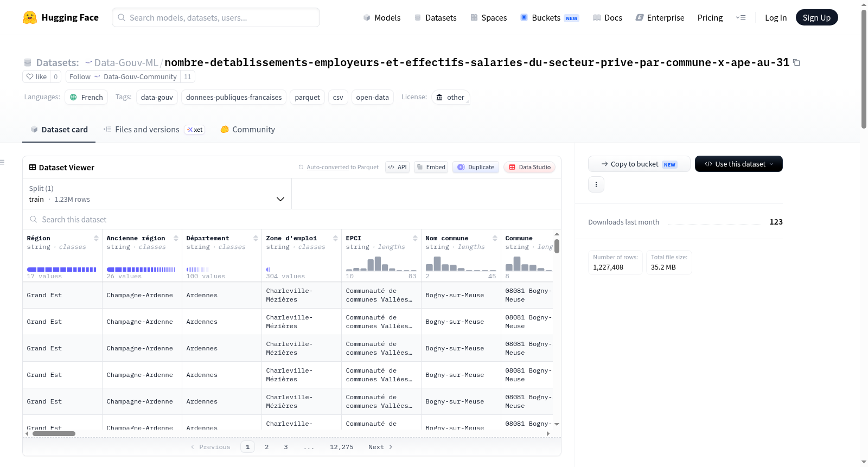868x467 pixels.
Task: Open the Pricing page
Action: click(x=710, y=17)
